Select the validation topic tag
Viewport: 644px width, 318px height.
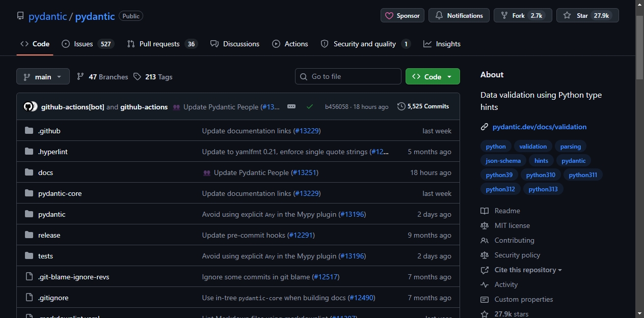533,147
